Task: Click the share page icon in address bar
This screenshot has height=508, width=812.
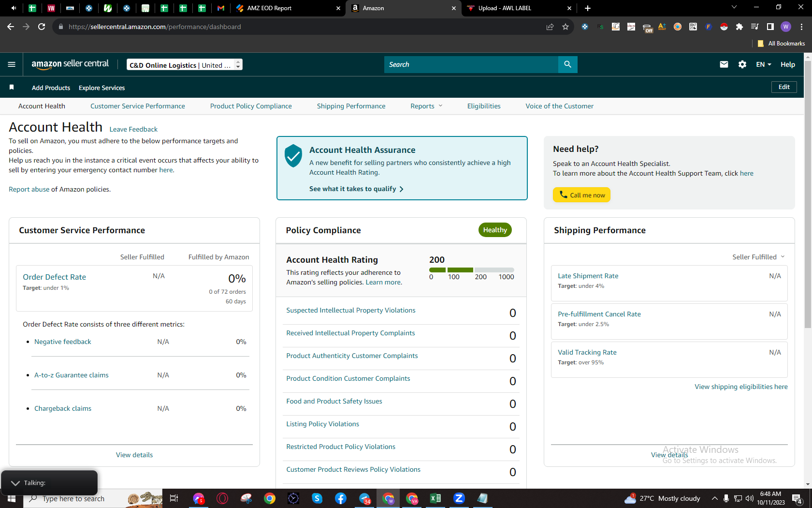Action: point(550,27)
